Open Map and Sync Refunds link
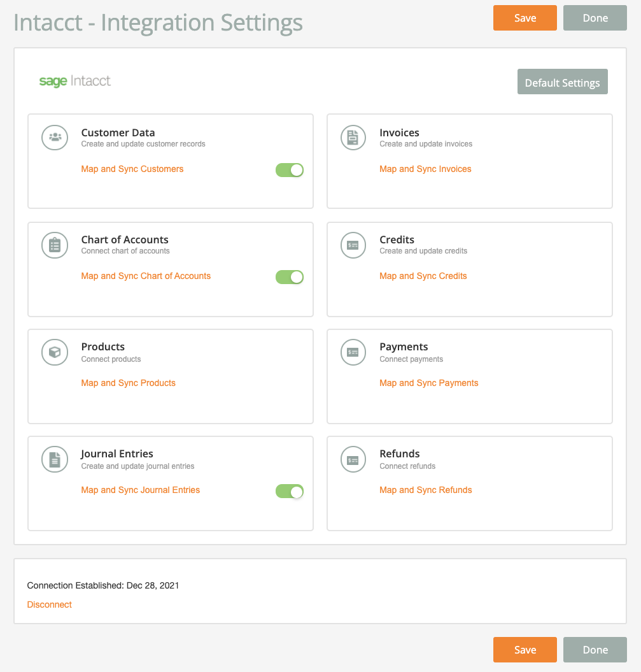 point(426,490)
